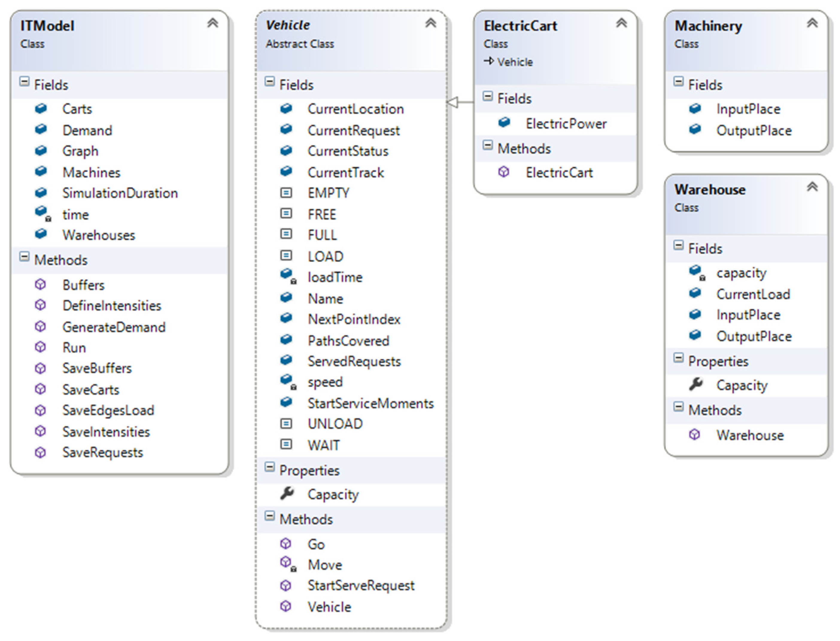Select the StartServeRequest method
840x641 pixels.
[361, 585]
